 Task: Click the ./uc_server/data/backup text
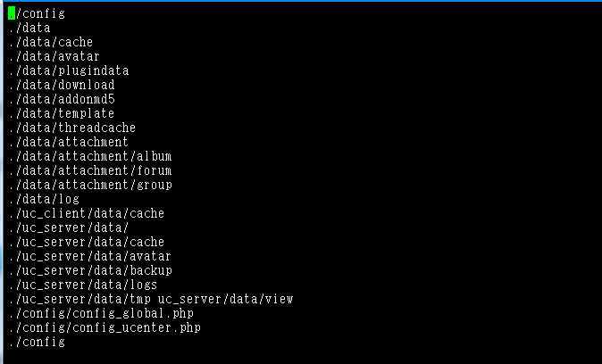[x=90, y=270]
